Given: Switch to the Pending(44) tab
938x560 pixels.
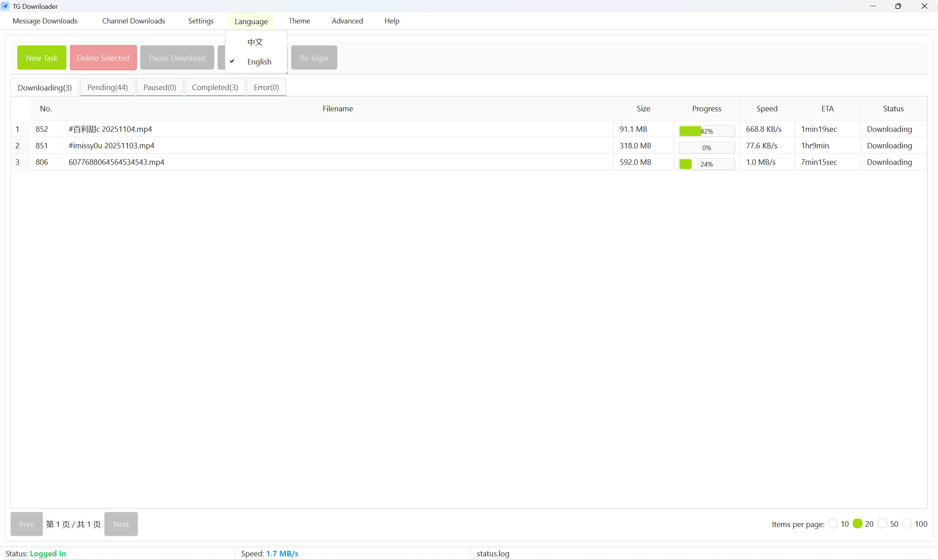Looking at the screenshot, I should click(108, 87).
